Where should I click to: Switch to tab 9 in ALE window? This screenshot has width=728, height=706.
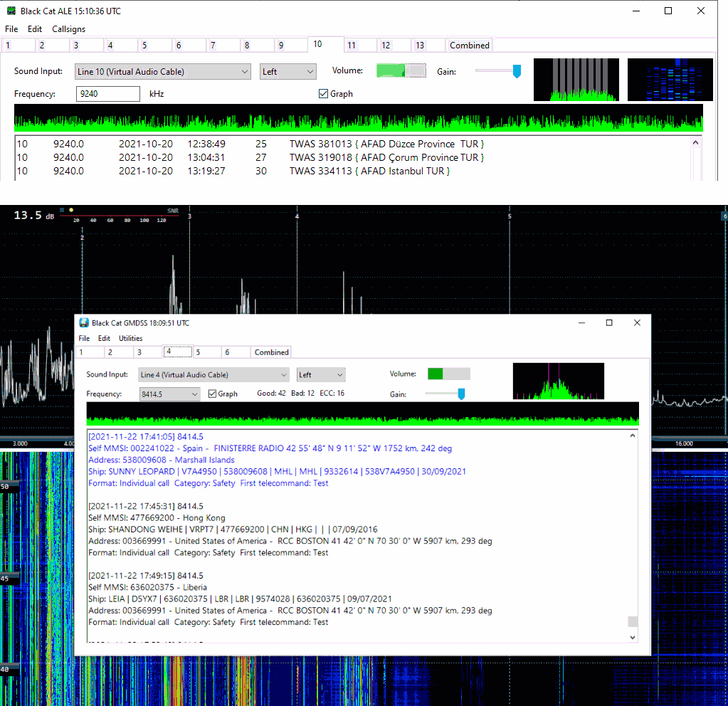click(x=292, y=45)
